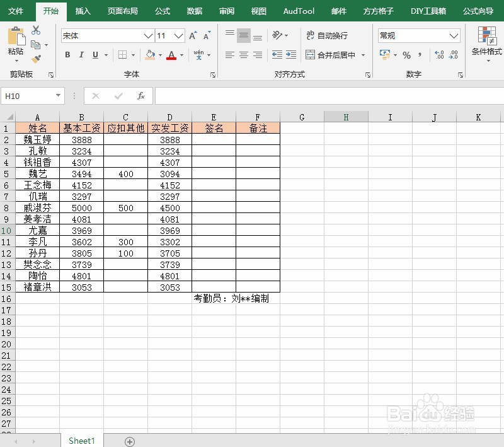The height and width of the screenshot is (447, 504).
Task: Click the accounting number format icon
Action: click(385, 55)
